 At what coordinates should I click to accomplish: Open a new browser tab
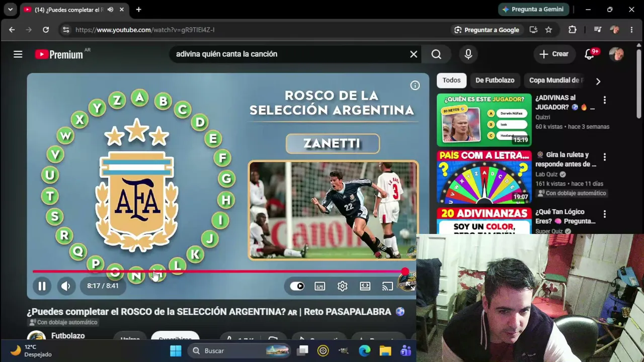(139, 10)
